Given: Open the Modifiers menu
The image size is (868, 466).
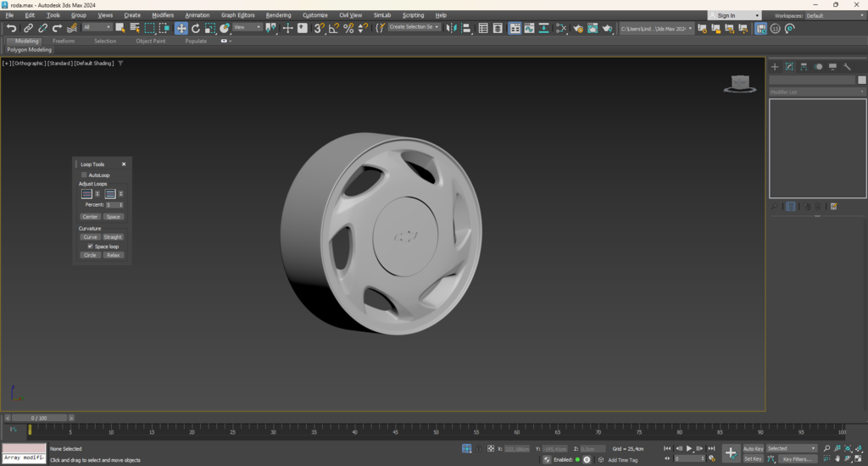Looking at the screenshot, I should [x=163, y=15].
